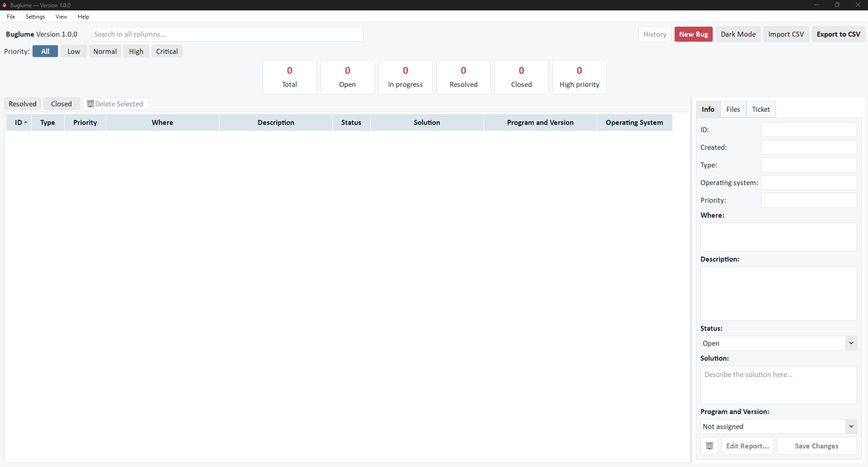
Task: Toggle the Closed status filter
Action: coord(62,104)
